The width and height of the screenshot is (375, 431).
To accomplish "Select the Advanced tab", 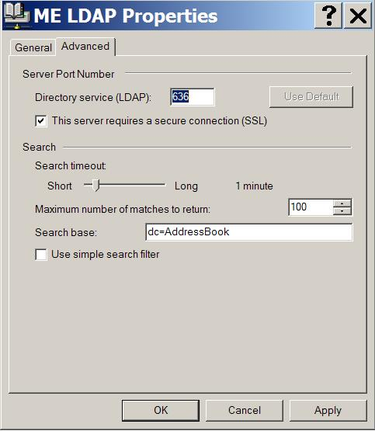I will pos(85,46).
